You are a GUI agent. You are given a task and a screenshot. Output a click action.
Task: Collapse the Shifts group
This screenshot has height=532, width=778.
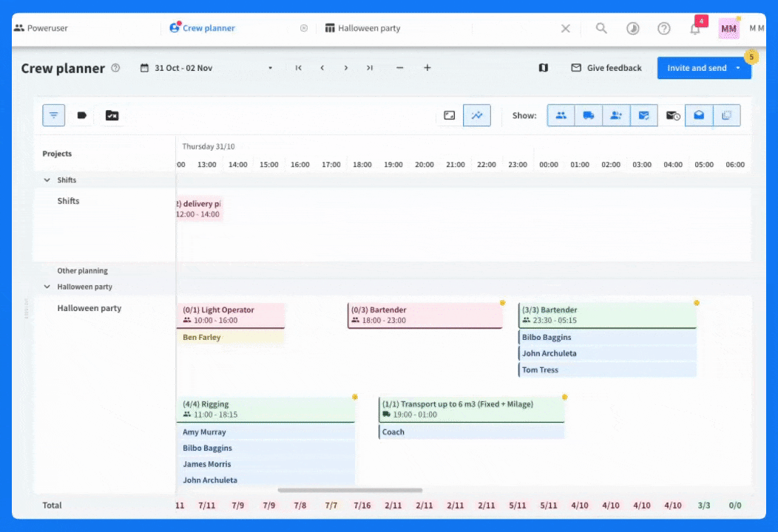(47, 180)
